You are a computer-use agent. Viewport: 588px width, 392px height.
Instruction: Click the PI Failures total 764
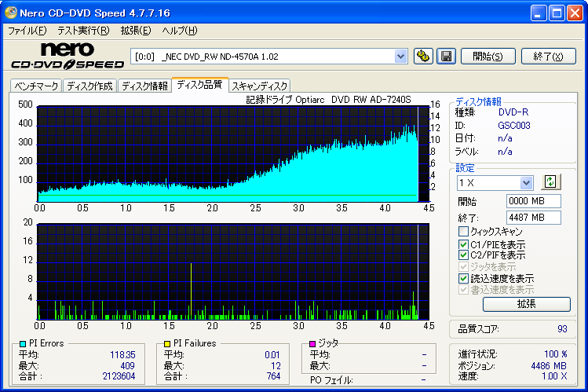point(273,376)
